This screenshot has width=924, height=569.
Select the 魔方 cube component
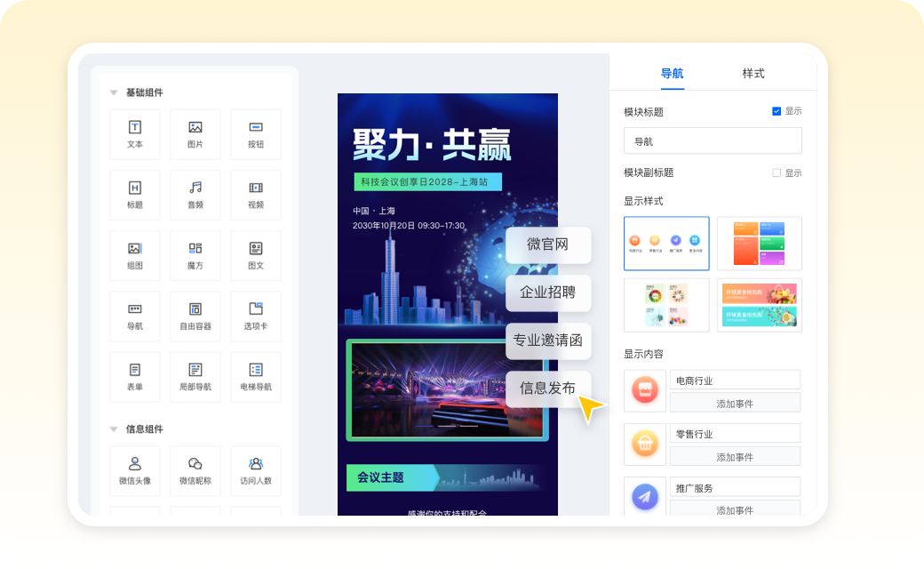(x=195, y=255)
